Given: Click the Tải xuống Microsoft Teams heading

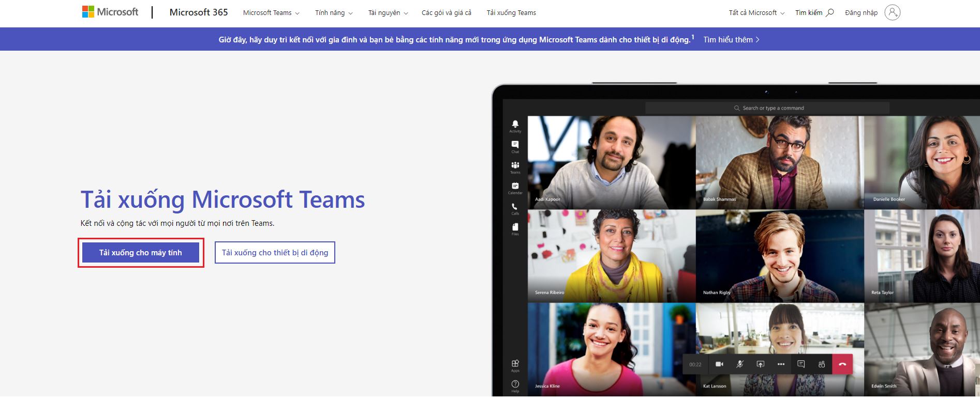Looking at the screenshot, I should tap(222, 199).
